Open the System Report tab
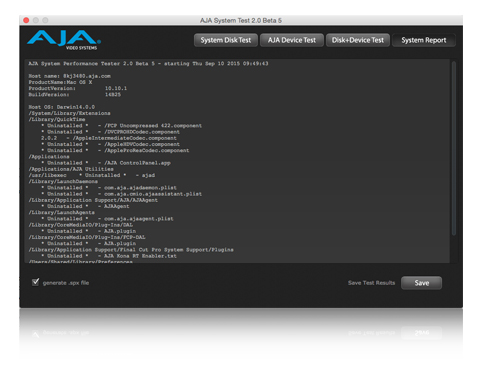Image resolution: width=480 pixels, height=378 pixels. point(424,40)
